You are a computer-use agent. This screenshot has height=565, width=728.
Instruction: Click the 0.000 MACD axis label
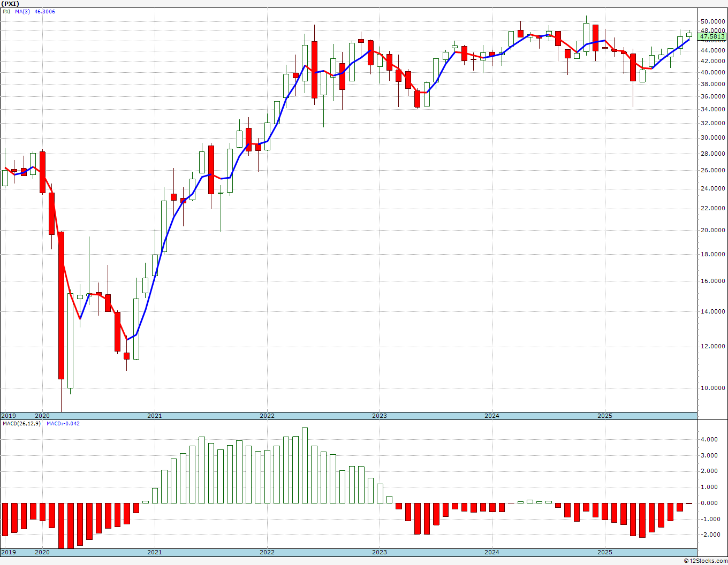(709, 503)
